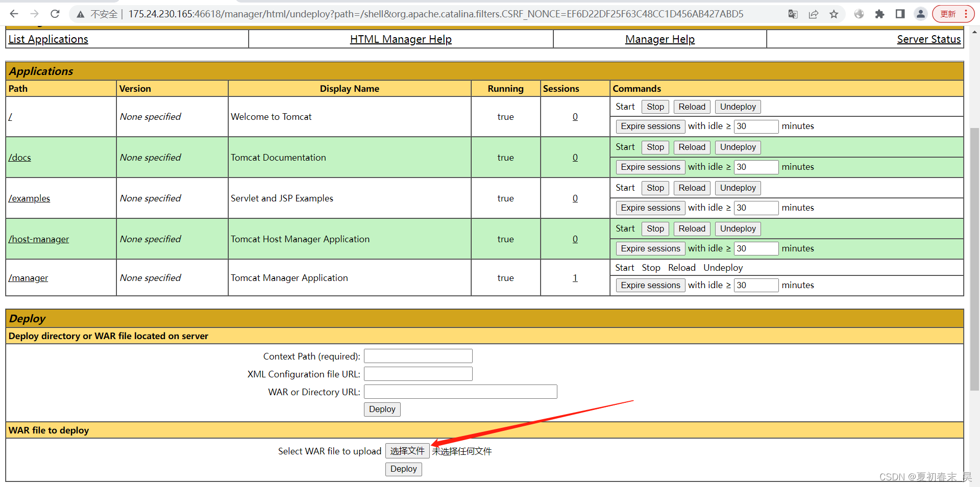Open HTML Manager Help link
Image resolution: width=980 pixels, height=487 pixels.
pos(401,39)
